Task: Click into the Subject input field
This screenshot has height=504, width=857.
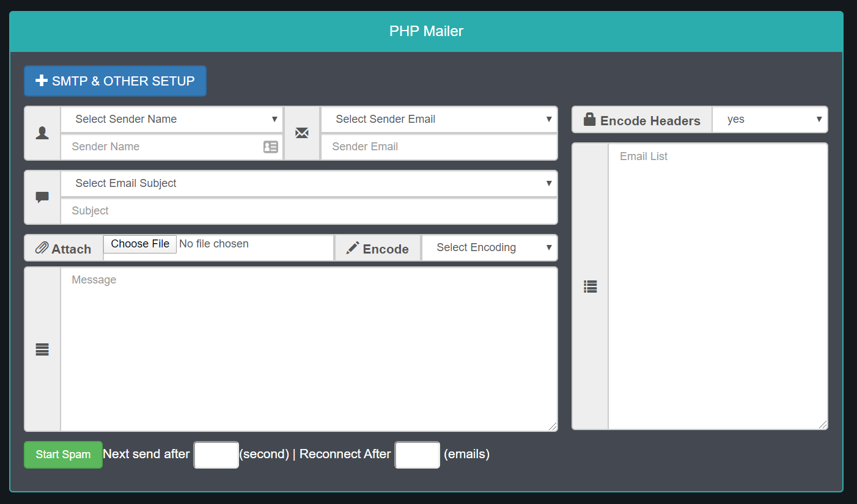Action: tap(309, 211)
